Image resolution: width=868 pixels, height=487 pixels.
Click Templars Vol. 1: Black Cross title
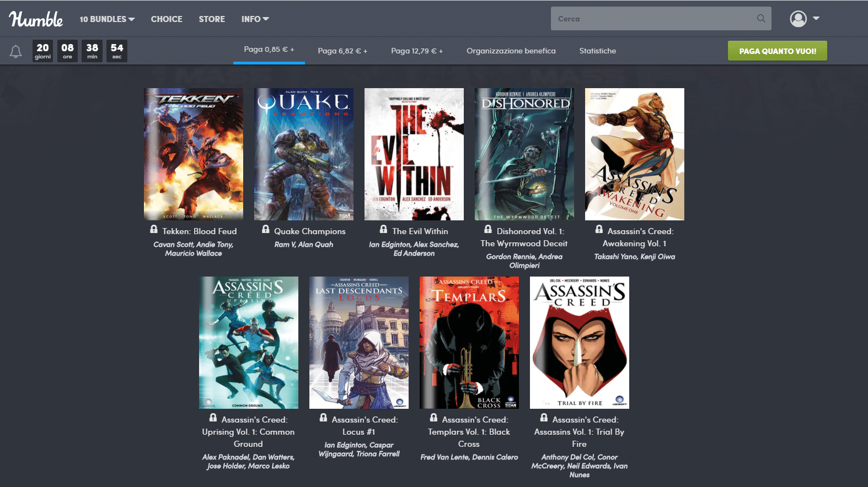pyautogui.click(x=469, y=432)
